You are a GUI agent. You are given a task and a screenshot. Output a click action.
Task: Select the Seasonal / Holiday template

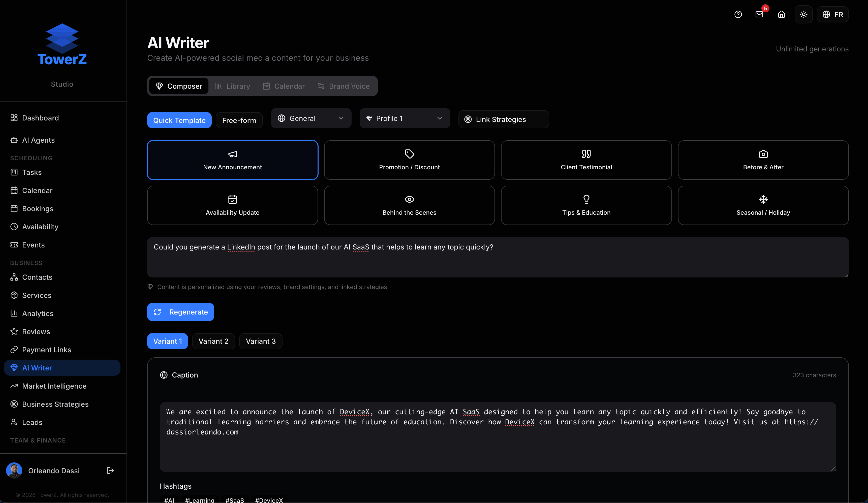pos(763,205)
